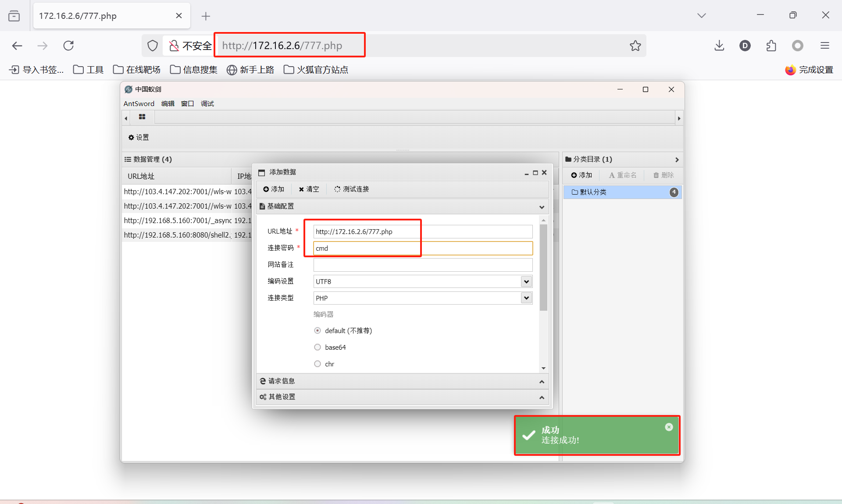
Task: Click the shield tracking protection icon
Action: click(x=152, y=46)
